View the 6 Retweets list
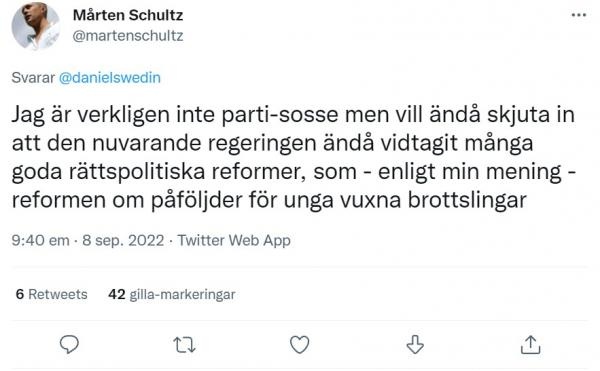 click(51, 294)
